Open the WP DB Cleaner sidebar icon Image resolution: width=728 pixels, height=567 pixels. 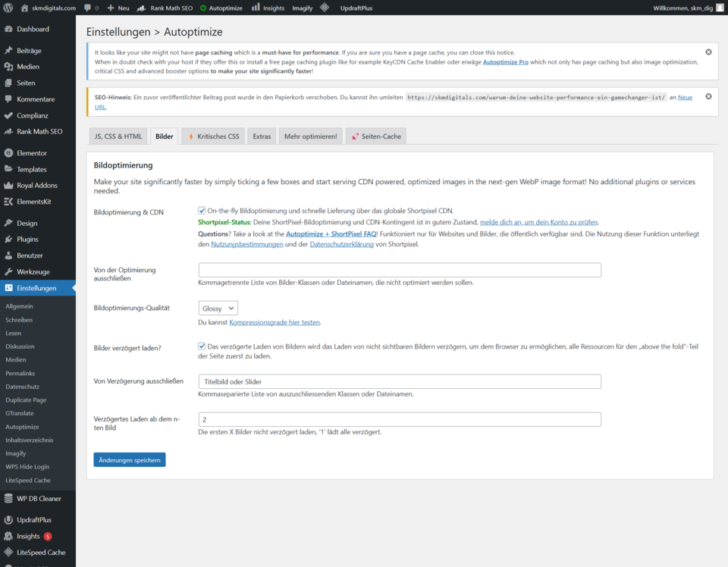tap(8, 499)
